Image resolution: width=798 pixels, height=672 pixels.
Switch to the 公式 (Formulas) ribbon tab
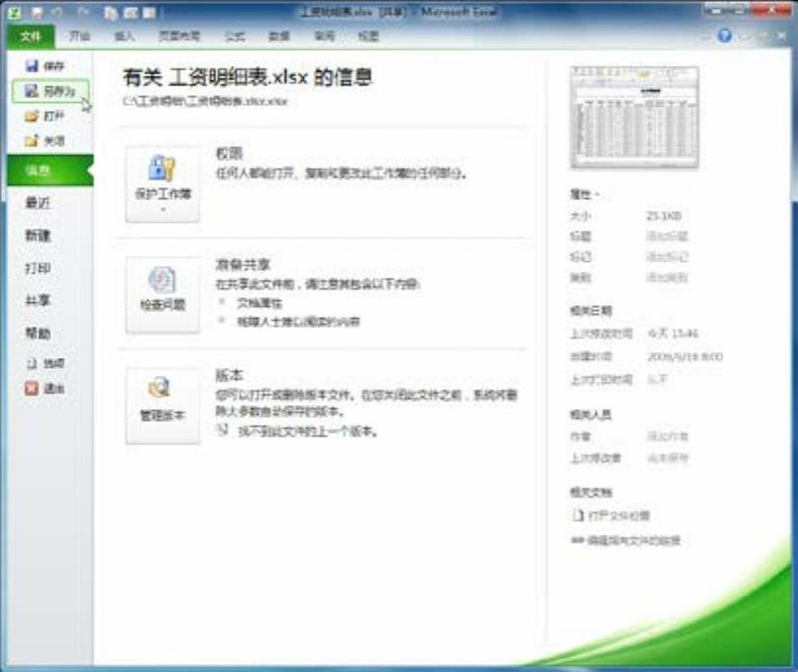click(x=235, y=36)
